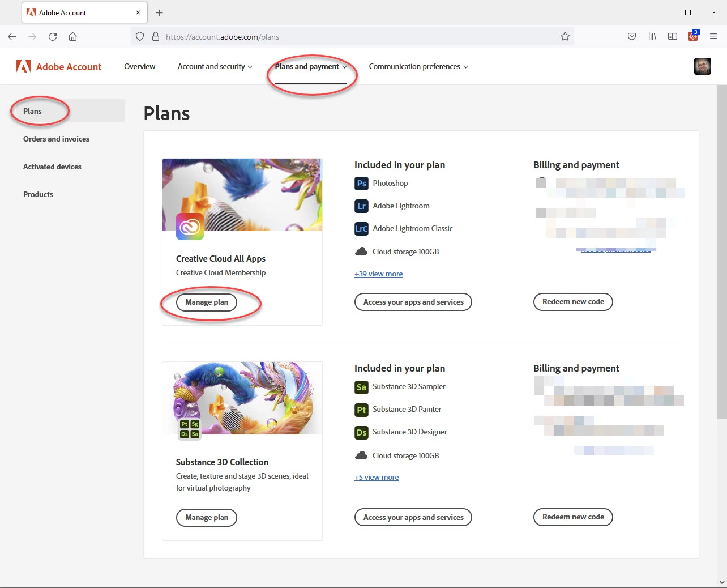Click Redeem new code for Substance 3D plan

[x=573, y=517]
